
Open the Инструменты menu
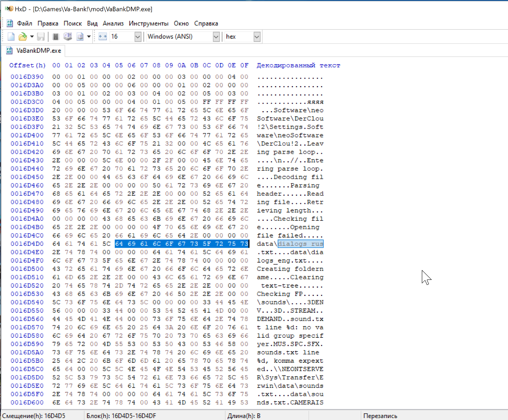pos(148,23)
